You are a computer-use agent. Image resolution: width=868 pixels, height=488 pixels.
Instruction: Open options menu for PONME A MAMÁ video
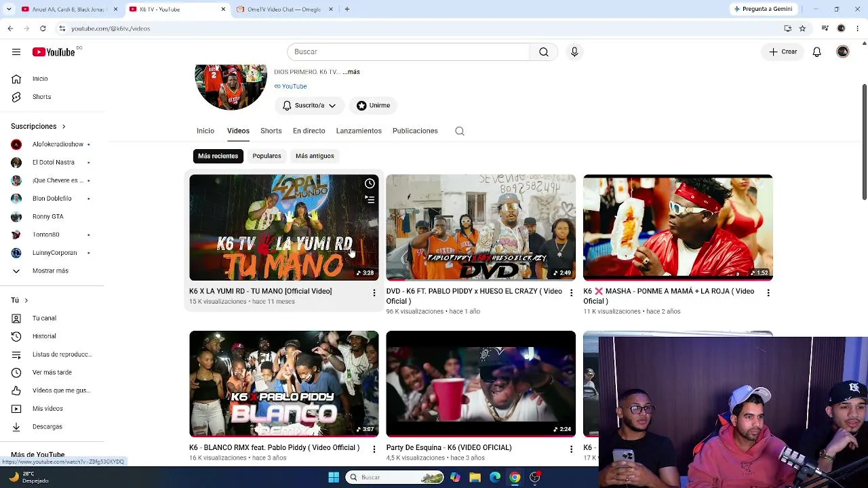tap(768, 293)
